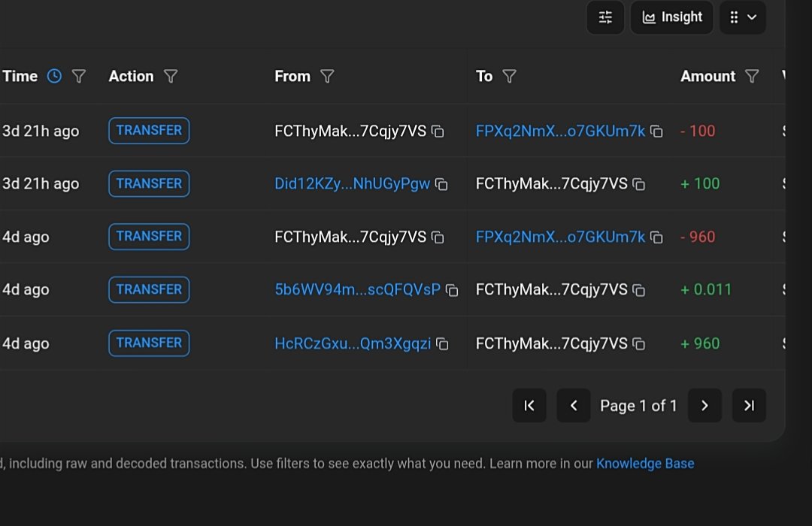Select FCThyMak...7Cqjy7VS To text in +960 row
The width and height of the screenshot is (812, 526).
552,343
